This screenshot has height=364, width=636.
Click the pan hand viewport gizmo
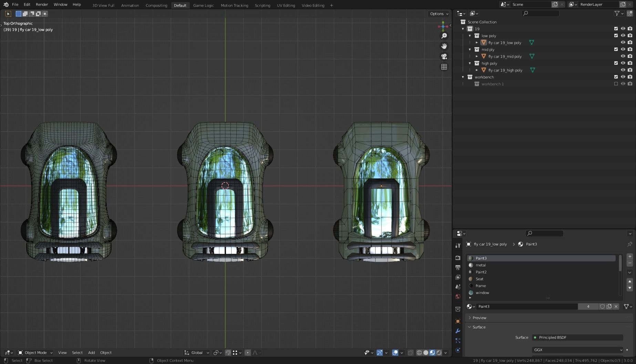[444, 46]
